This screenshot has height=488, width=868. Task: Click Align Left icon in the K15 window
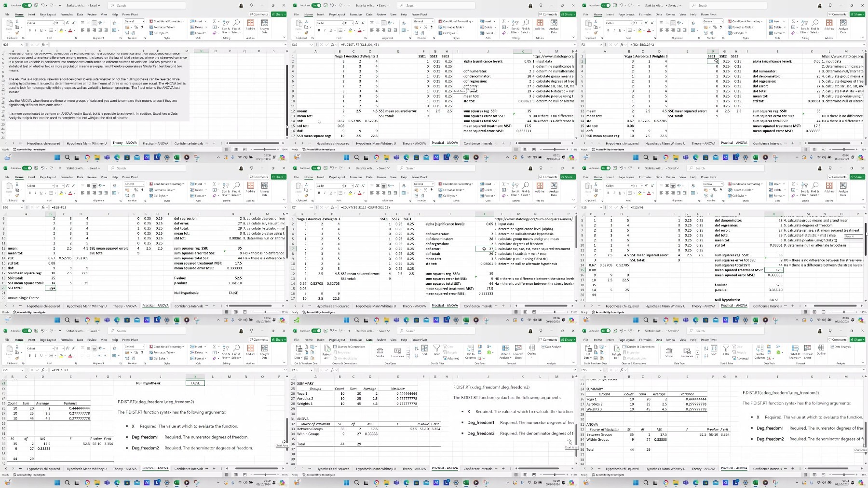click(661, 193)
